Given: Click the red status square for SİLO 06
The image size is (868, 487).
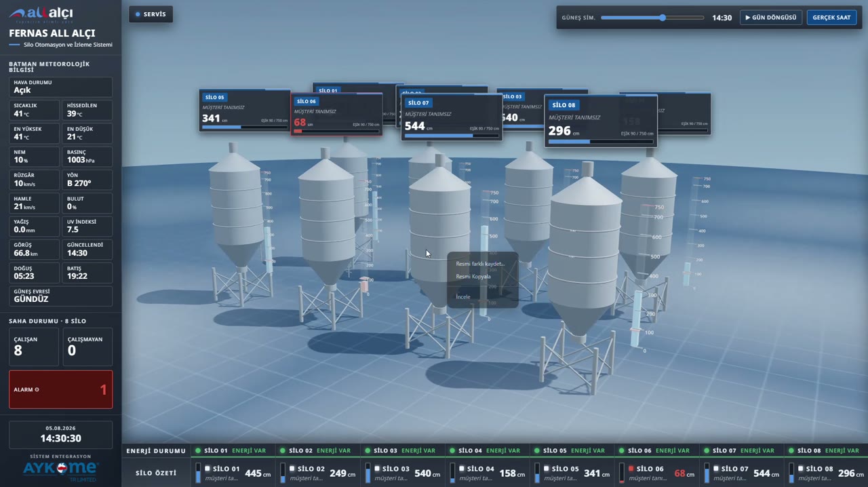Looking at the screenshot, I should tap(631, 469).
